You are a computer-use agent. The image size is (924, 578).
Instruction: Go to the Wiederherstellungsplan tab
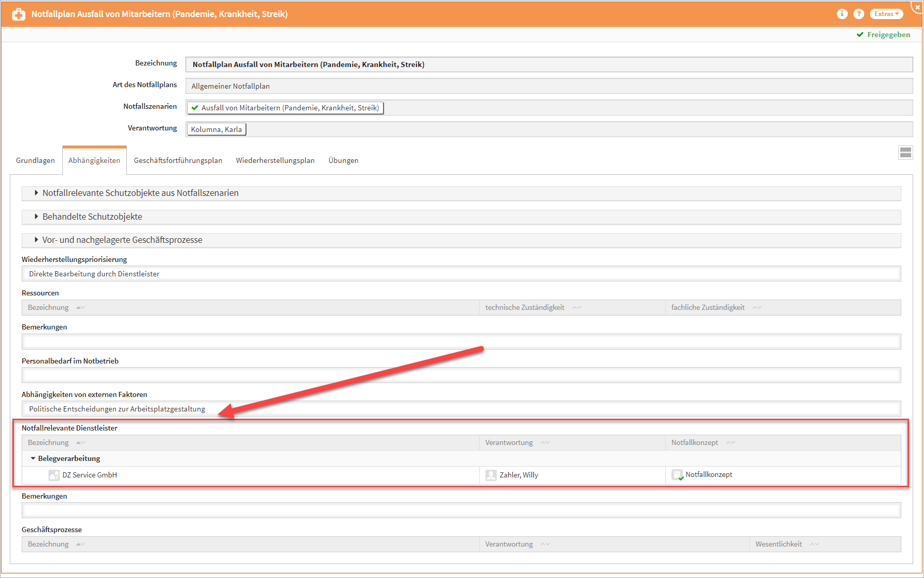[x=275, y=160]
